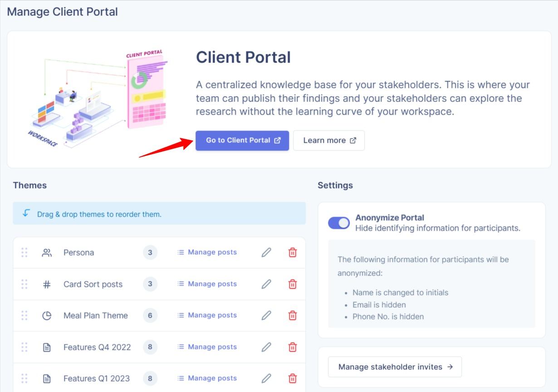558x392 pixels.
Task: Click the document icon for Features Q4 2022
Action: tap(47, 347)
